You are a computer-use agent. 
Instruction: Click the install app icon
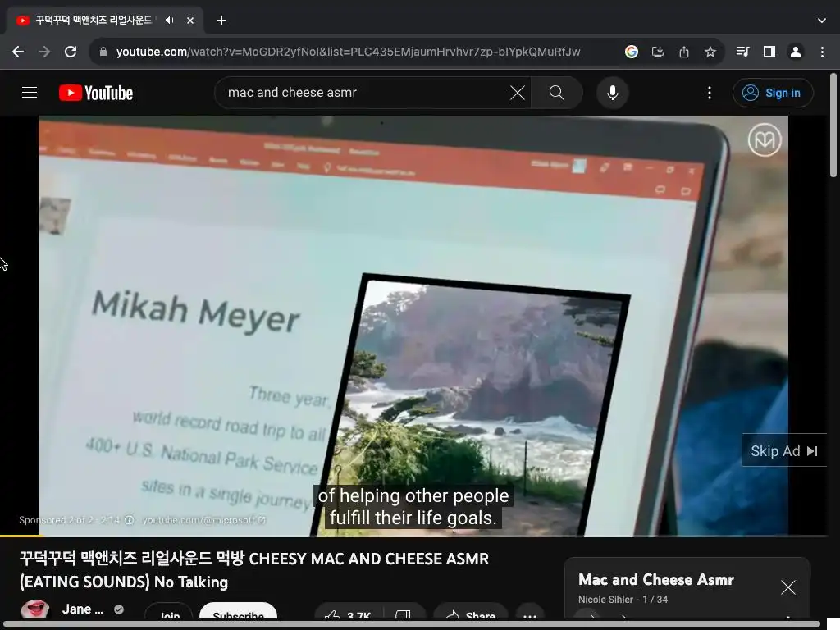(x=657, y=52)
